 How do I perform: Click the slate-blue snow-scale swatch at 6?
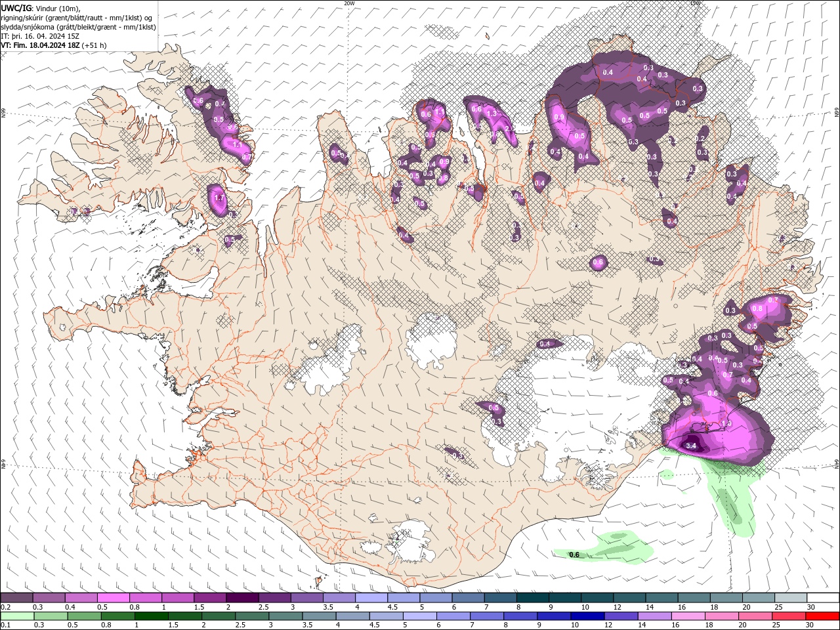pyautogui.click(x=468, y=598)
